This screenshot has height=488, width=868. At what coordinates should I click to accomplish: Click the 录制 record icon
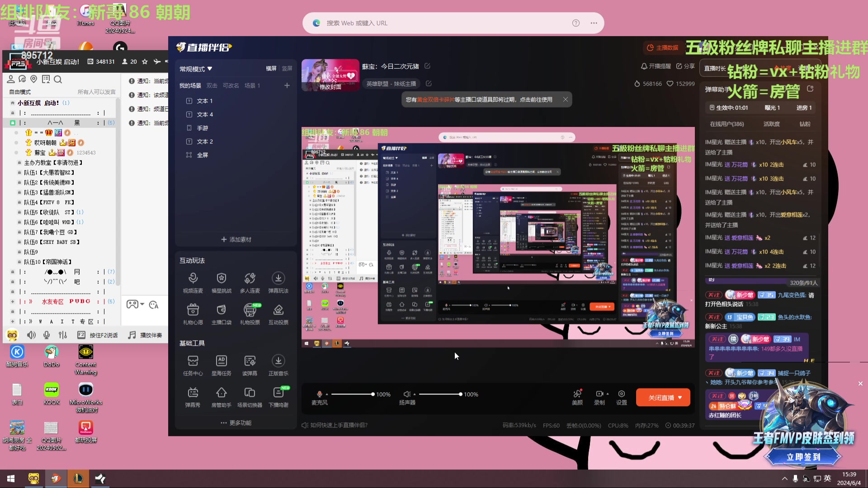point(599,394)
